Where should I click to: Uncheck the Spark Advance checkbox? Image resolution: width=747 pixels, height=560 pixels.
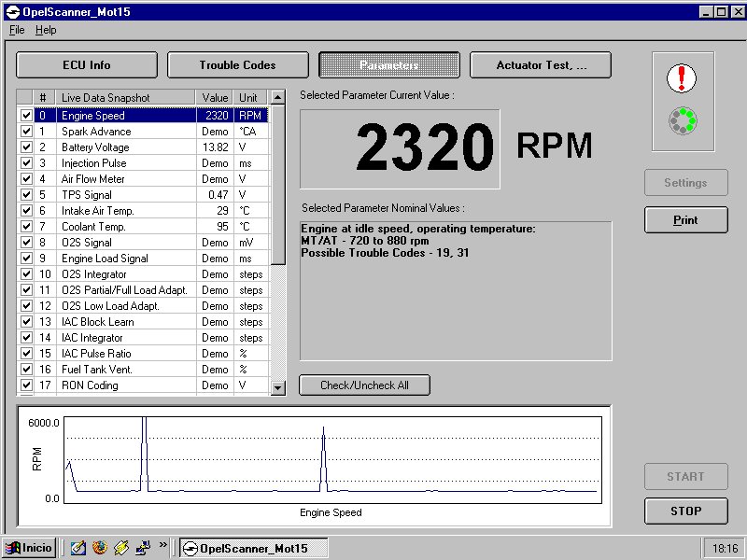(26, 132)
